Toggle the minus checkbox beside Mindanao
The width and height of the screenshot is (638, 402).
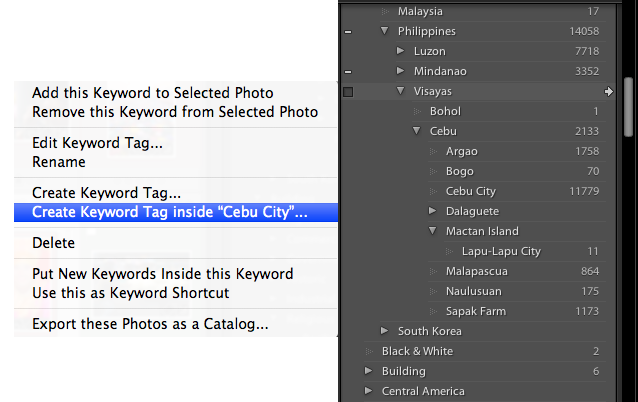tap(348, 72)
